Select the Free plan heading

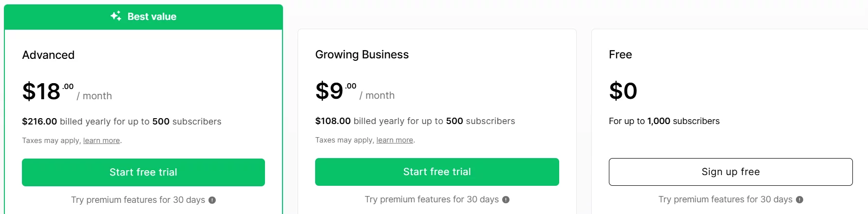pyautogui.click(x=620, y=54)
